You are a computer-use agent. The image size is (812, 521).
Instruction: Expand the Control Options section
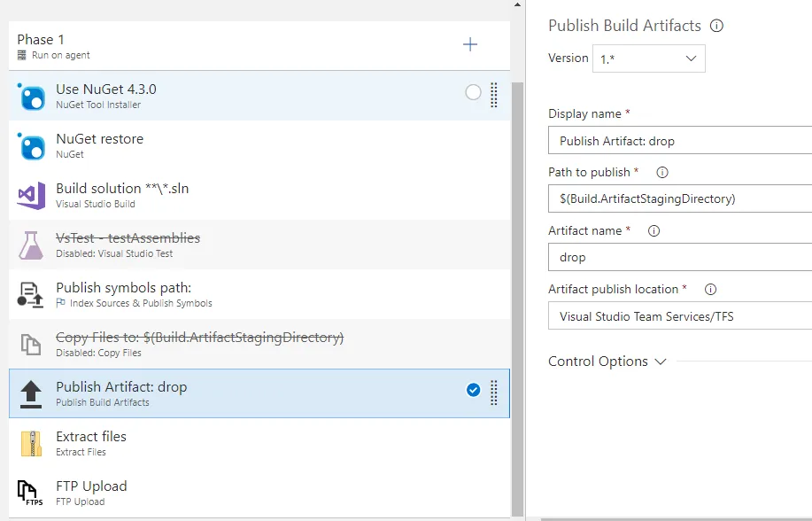[x=607, y=362]
